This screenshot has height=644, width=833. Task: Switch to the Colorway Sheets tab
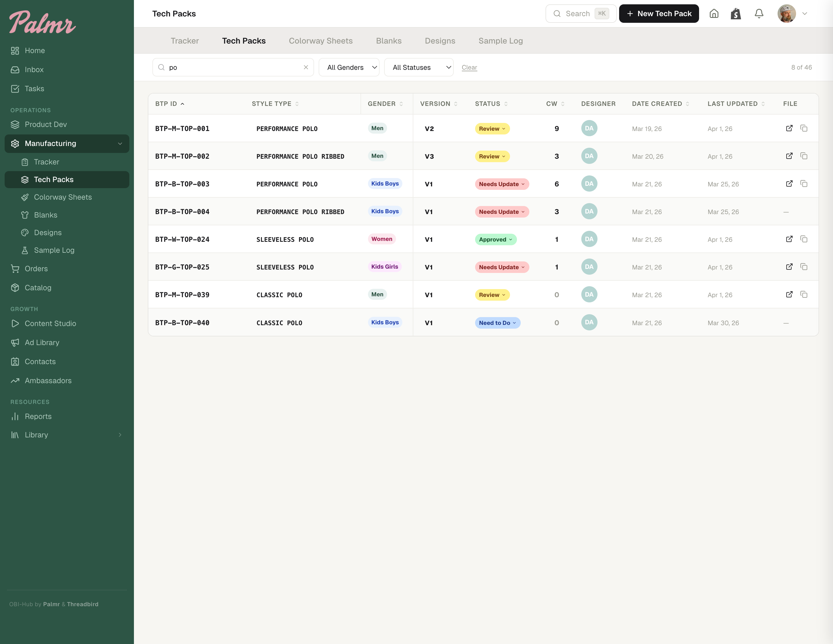[x=321, y=41]
